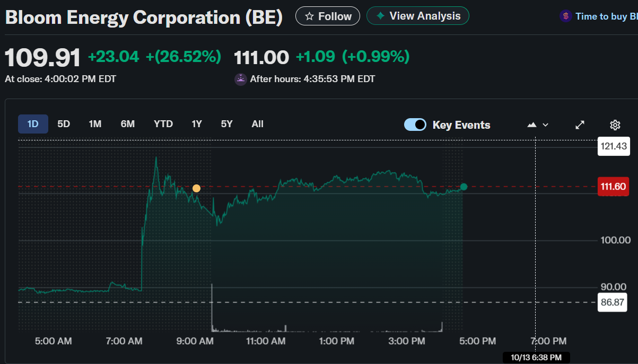Select the YTD range
This screenshot has height=364, width=638.
coord(163,124)
